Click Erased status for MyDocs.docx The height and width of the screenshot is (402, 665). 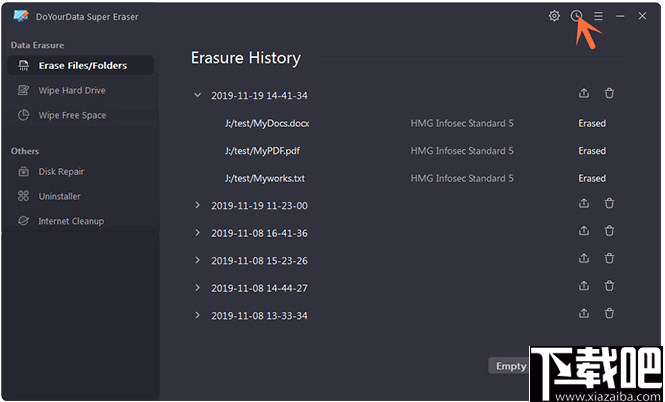[592, 123]
